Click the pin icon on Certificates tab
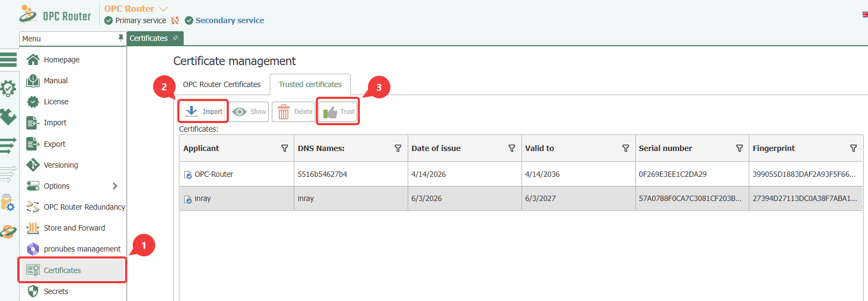Screen dimensions: 868x301 [175, 38]
